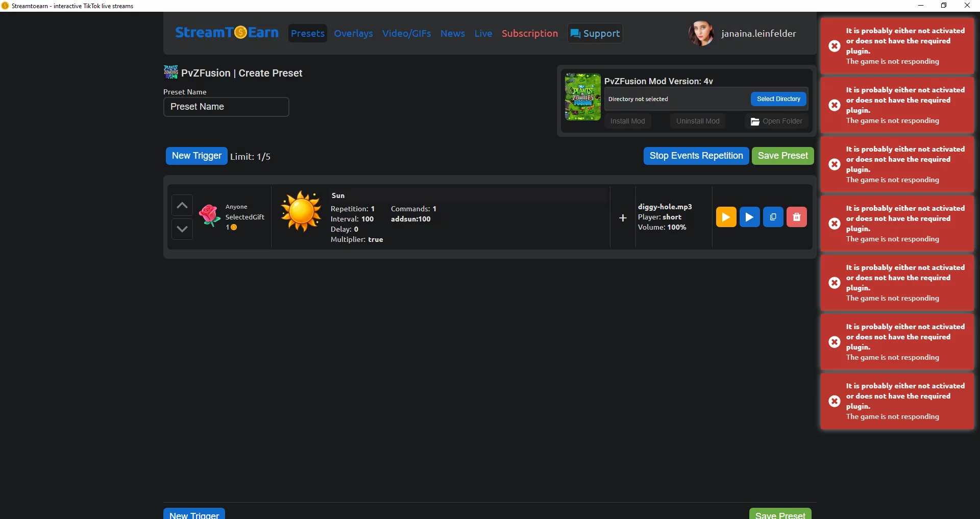Click the 'Limit: 1/5' text
The width and height of the screenshot is (980, 519).
click(250, 157)
